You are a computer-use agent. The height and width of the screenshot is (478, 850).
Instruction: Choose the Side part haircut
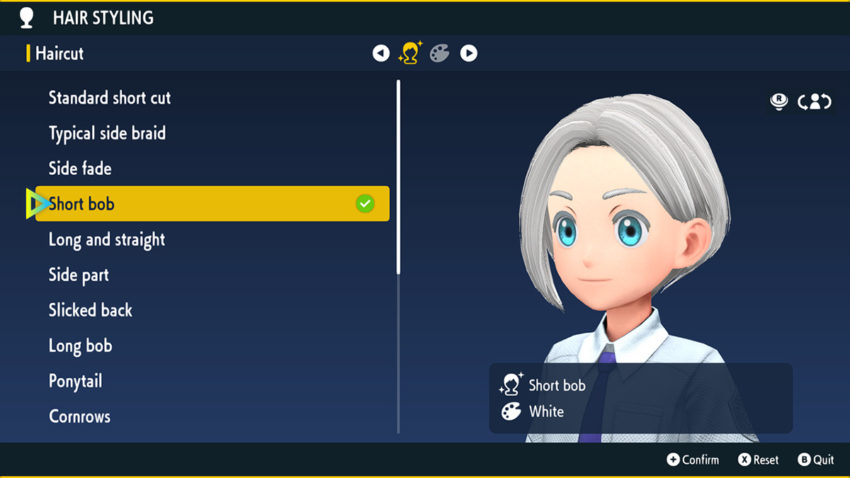[x=79, y=275]
